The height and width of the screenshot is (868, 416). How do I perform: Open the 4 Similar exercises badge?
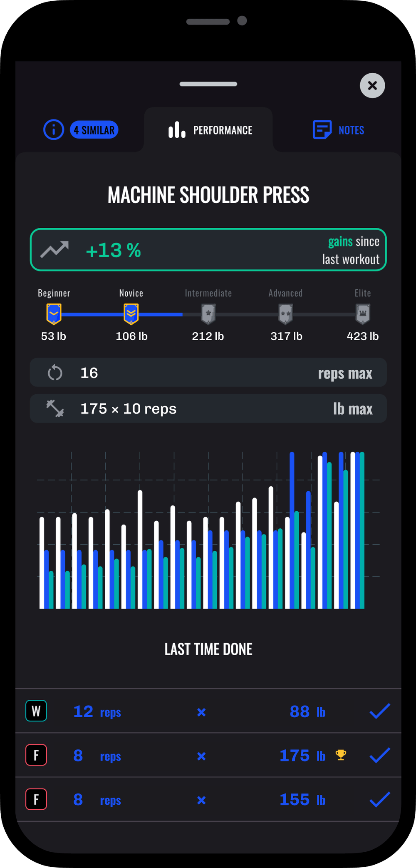(x=94, y=130)
